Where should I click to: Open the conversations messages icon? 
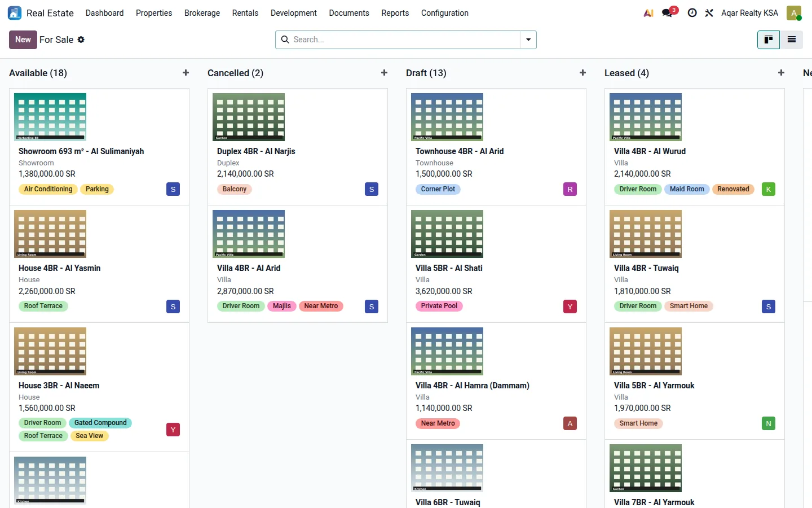668,13
